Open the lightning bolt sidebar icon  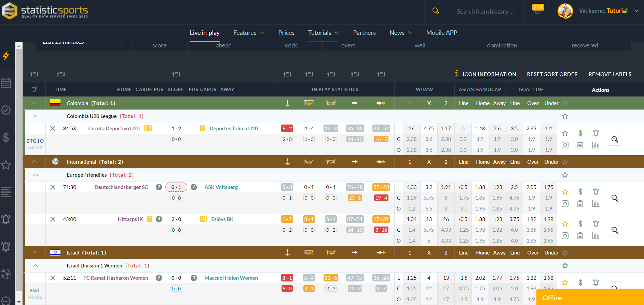pyautogui.click(x=6, y=56)
